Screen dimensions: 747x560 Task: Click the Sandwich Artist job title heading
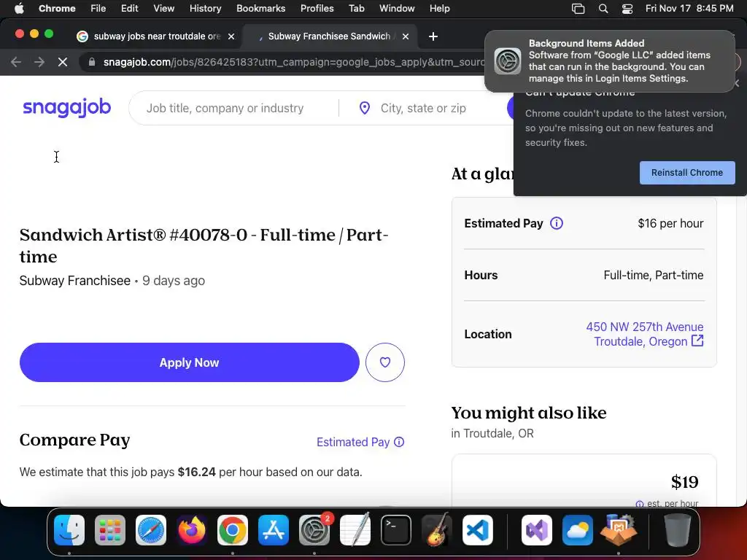(x=204, y=246)
